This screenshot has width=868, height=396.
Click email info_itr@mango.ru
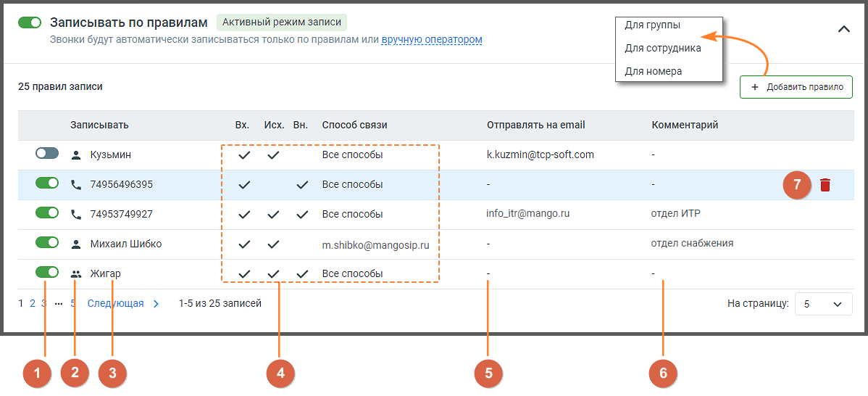528,214
